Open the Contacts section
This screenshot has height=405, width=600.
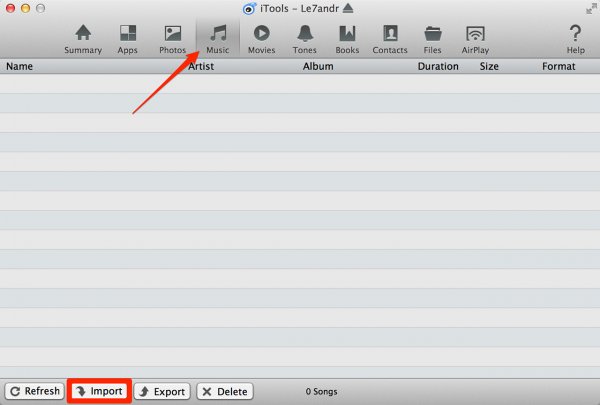point(390,39)
